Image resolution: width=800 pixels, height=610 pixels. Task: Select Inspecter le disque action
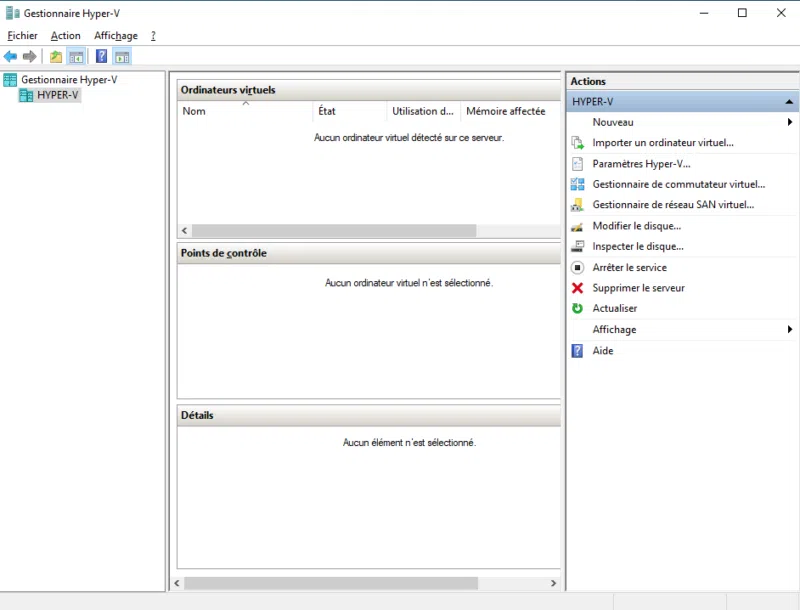point(637,246)
